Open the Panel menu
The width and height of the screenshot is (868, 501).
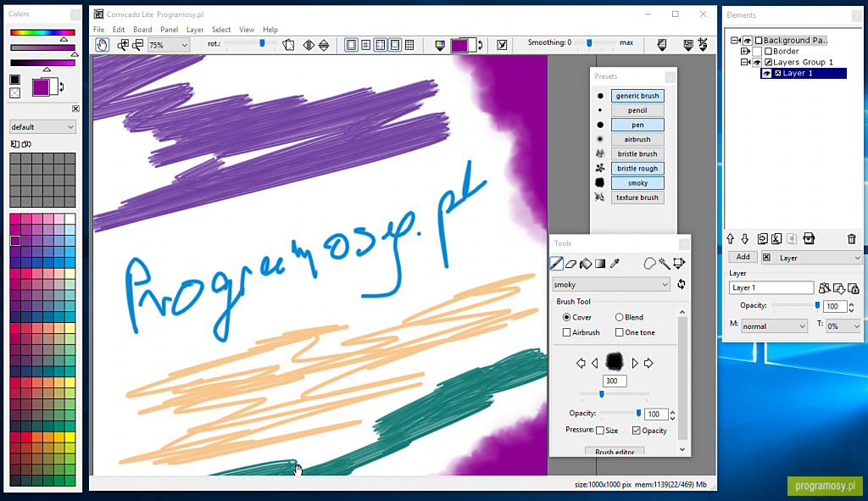click(x=169, y=30)
